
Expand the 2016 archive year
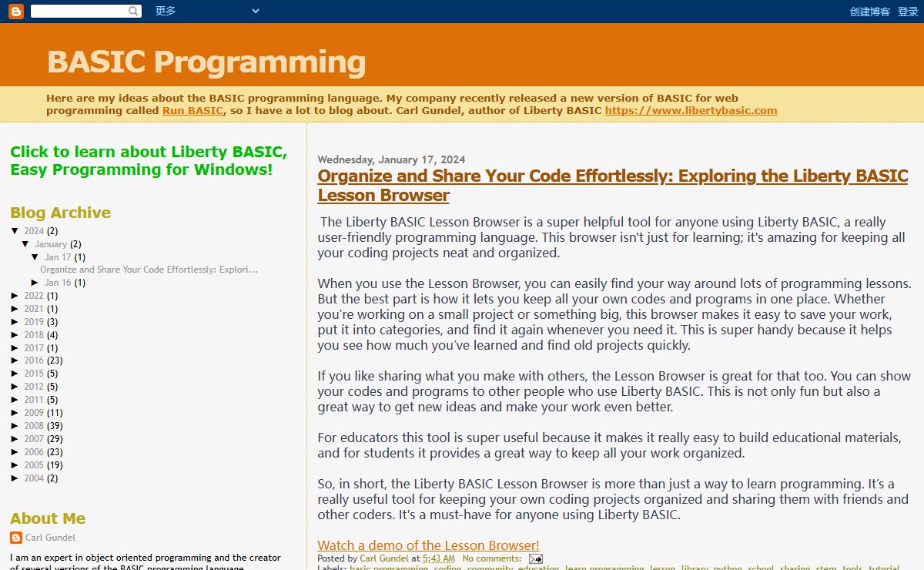(x=15, y=360)
